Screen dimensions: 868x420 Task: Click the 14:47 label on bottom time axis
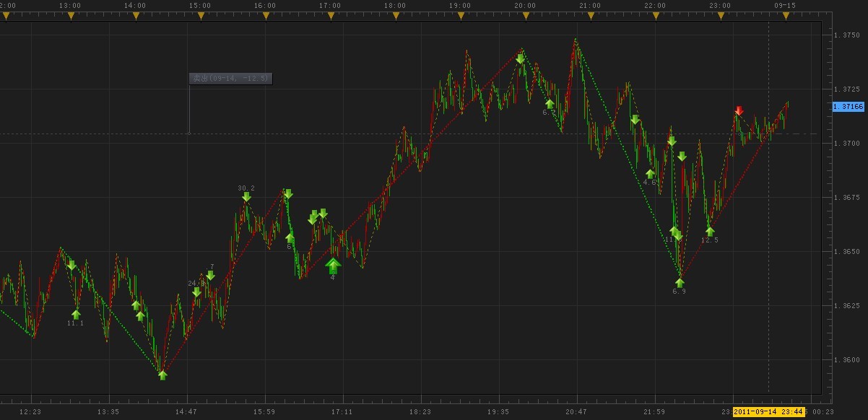(x=186, y=412)
